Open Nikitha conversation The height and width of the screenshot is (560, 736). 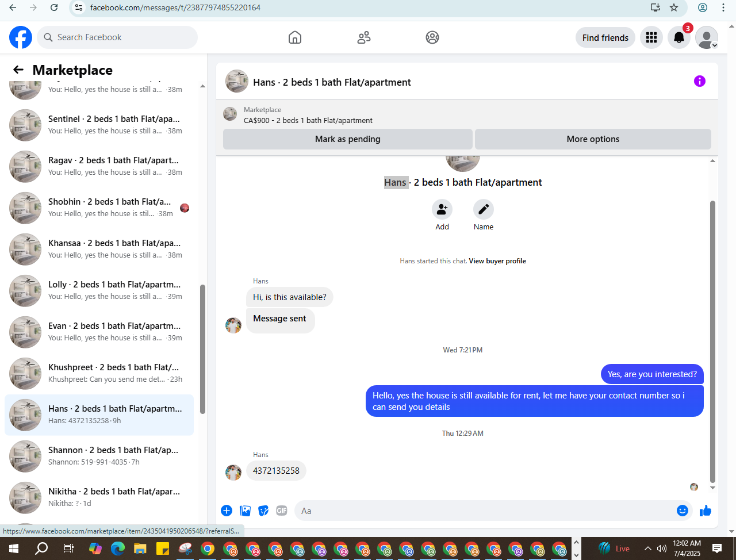tap(99, 498)
